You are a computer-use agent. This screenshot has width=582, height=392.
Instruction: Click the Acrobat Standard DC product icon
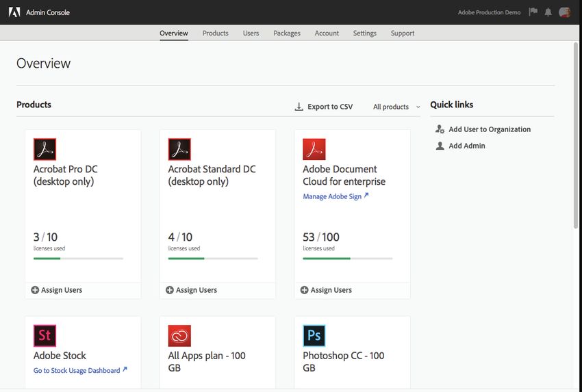tap(179, 149)
